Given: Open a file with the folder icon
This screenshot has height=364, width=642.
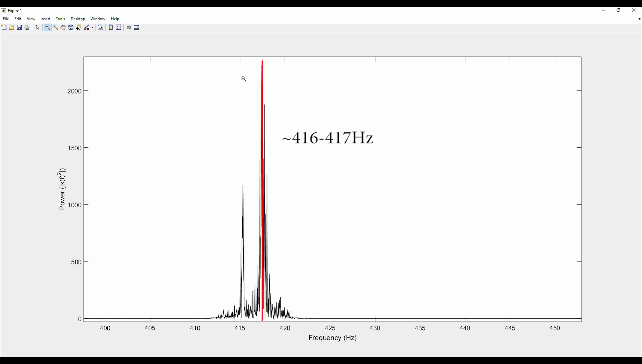Looking at the screenshot, I should 12,28.
